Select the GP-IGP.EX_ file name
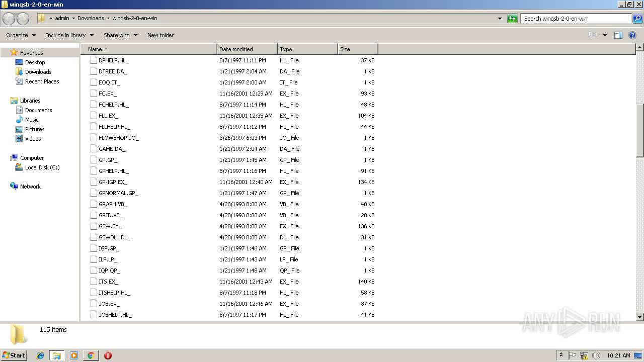Screen dimensions: 644x362 click(113, 182)
